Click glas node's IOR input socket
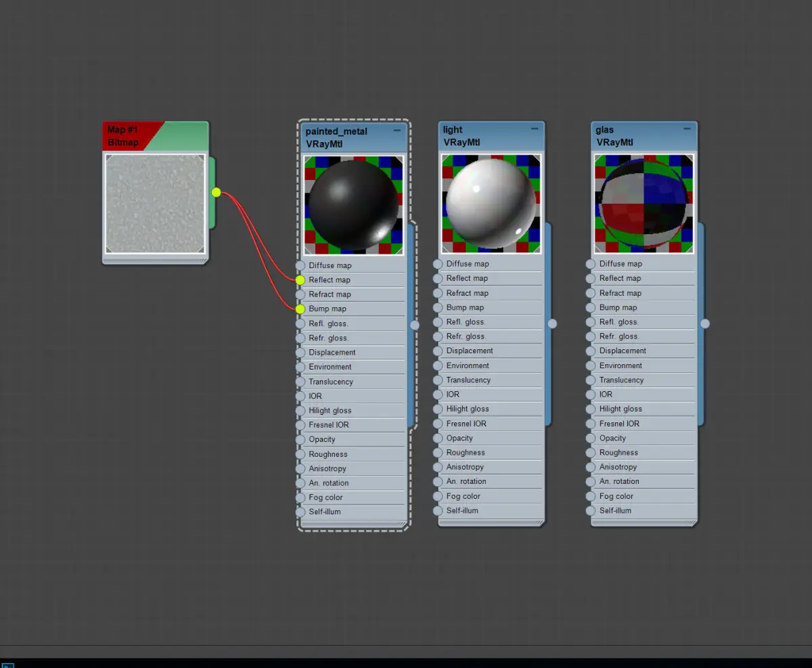812x668 pixels. (591, 395)
